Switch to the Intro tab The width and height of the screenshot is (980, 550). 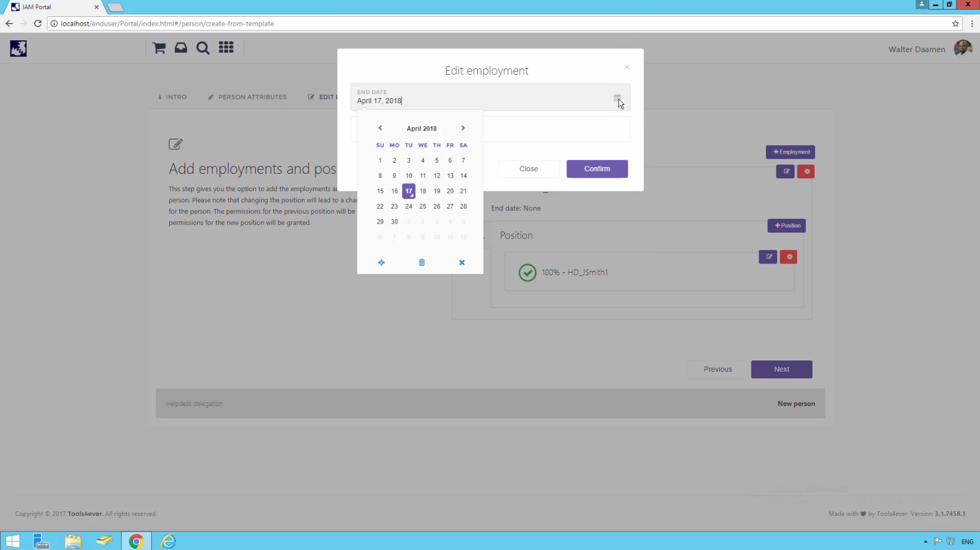pos(173,97)
